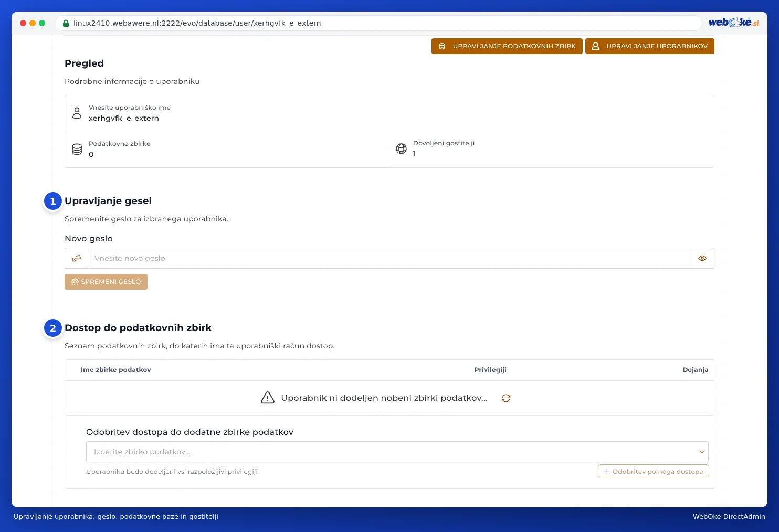This screenshot has height=532, width=779.
Task: Click the Upravljanje gesel heading
Action: point(108,201)
